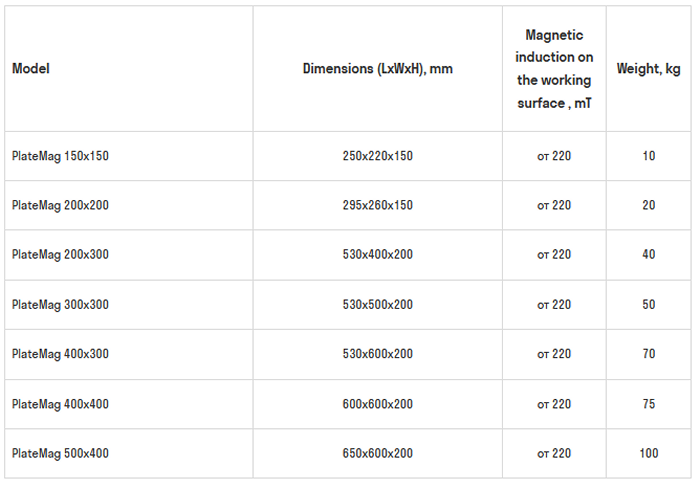Click the Dimensions (LxWxH), mm header
The width and height of the screenshot is (700, 489).
[x=377, y=69]
